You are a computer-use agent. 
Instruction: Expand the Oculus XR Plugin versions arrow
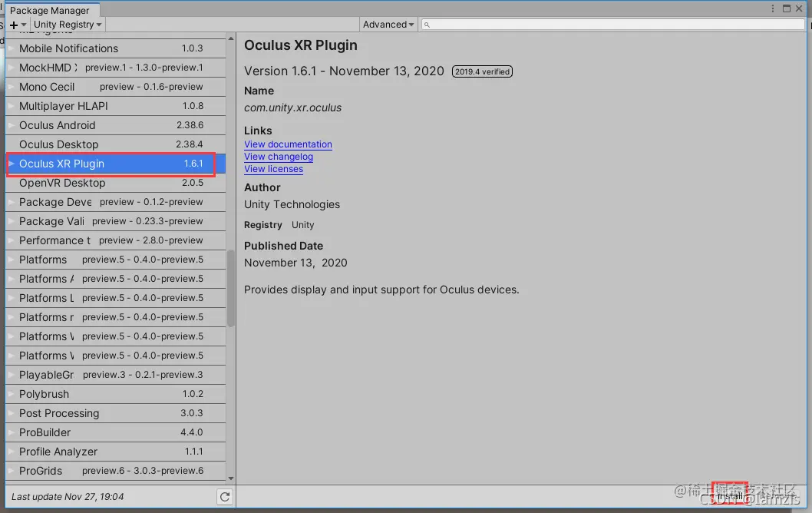[12, 164]
